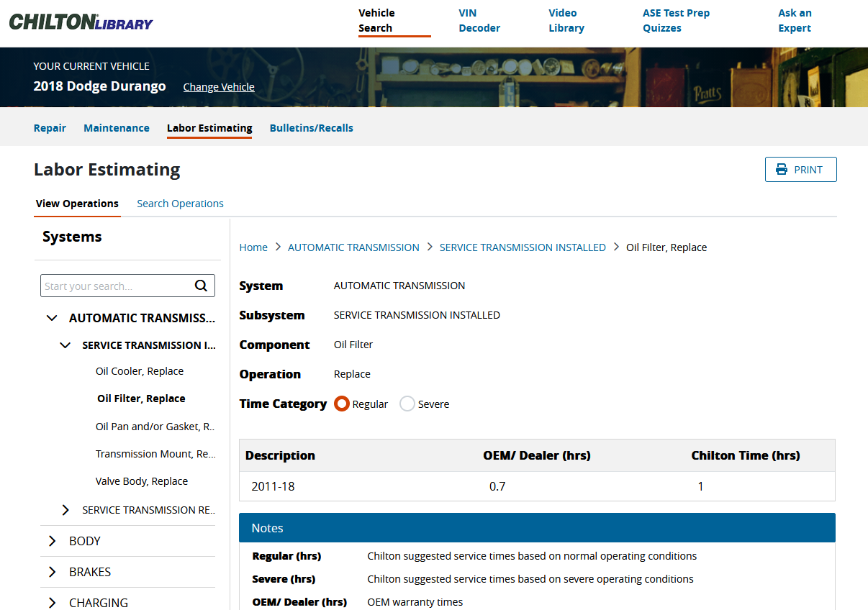Click the Print button

pos(800,170)
